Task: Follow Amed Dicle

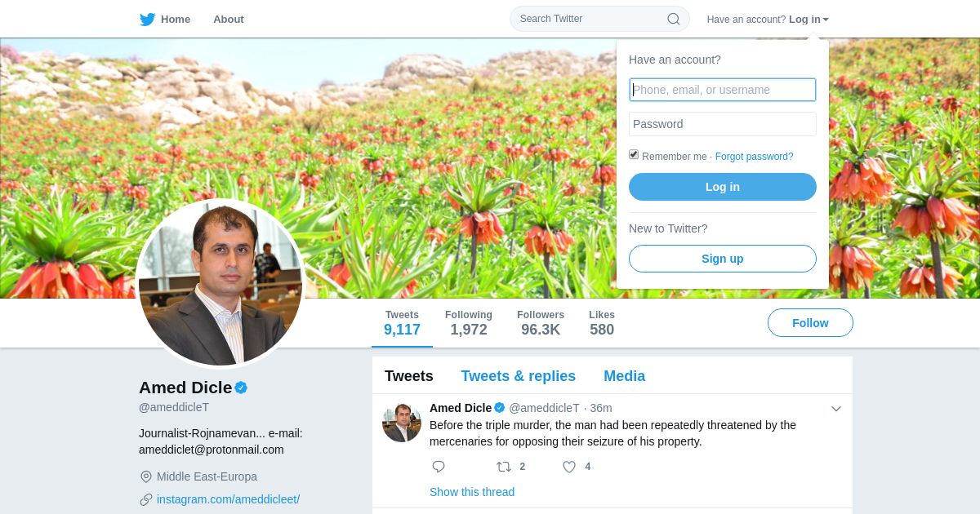Action: tap(810, 323)
